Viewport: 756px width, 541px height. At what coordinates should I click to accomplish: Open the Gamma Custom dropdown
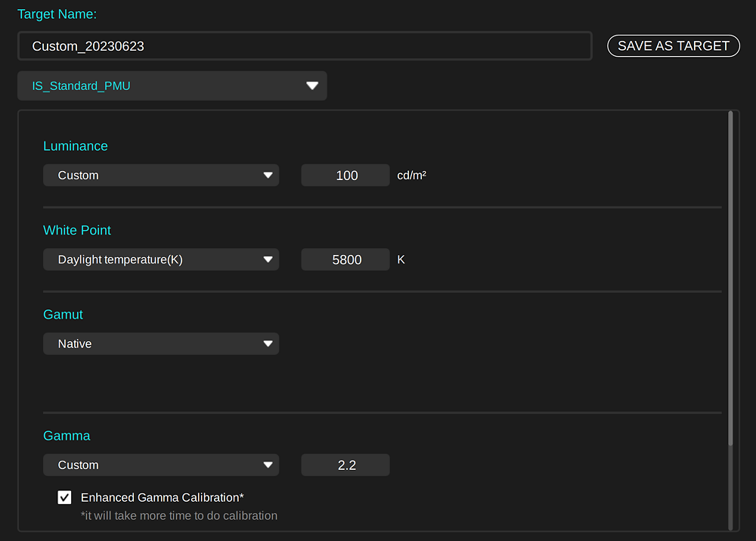click(x=160, y=465)
